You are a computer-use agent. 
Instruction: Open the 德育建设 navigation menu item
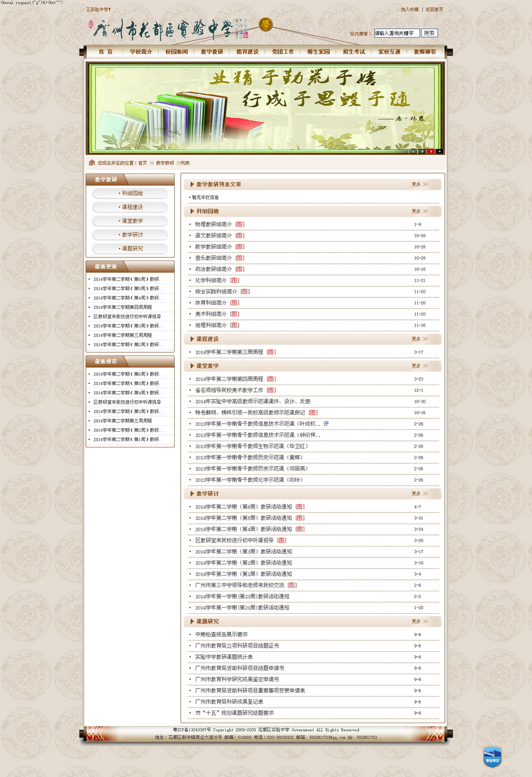(x=247, y=52)
